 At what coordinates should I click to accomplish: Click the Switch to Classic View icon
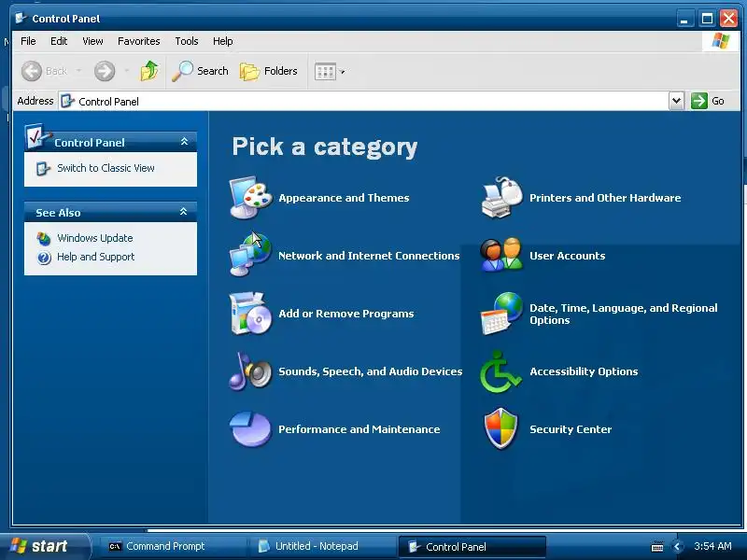tap(43, 169)
